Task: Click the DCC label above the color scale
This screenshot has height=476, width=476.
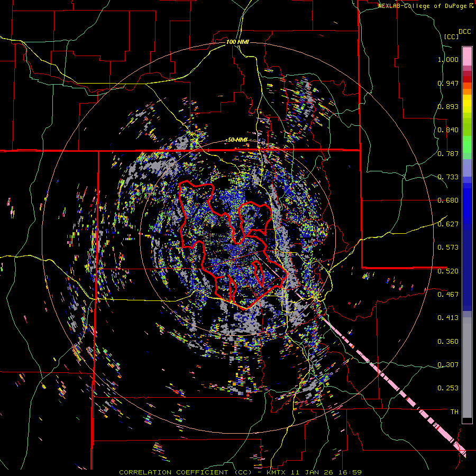Action: pos(465,32)
